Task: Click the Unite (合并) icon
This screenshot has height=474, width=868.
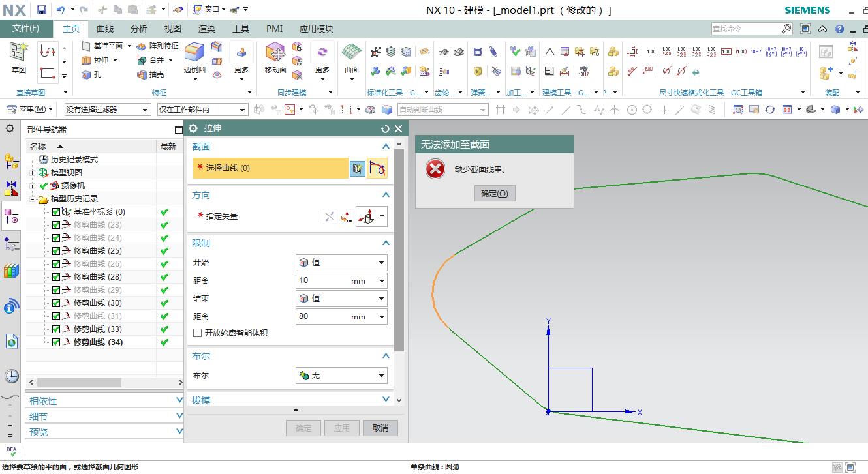Action: point(141,60)
